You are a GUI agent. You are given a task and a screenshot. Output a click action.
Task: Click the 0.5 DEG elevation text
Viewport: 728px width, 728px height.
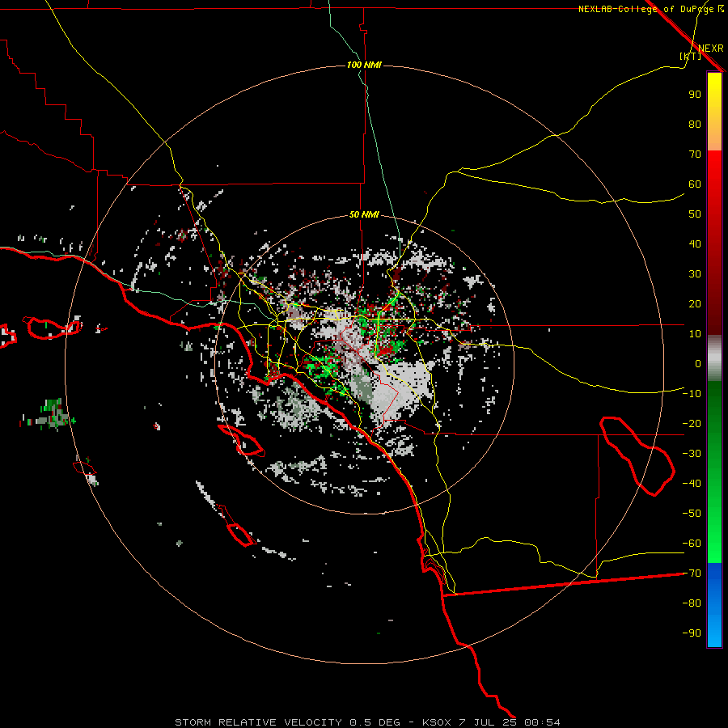[375, 722]
